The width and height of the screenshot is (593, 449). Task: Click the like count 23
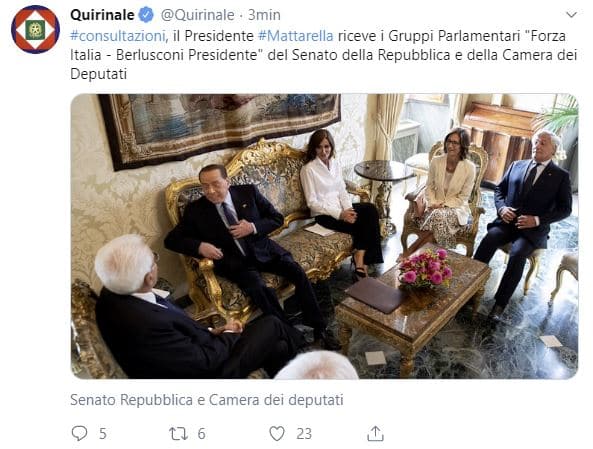click(x=304, y=433)
